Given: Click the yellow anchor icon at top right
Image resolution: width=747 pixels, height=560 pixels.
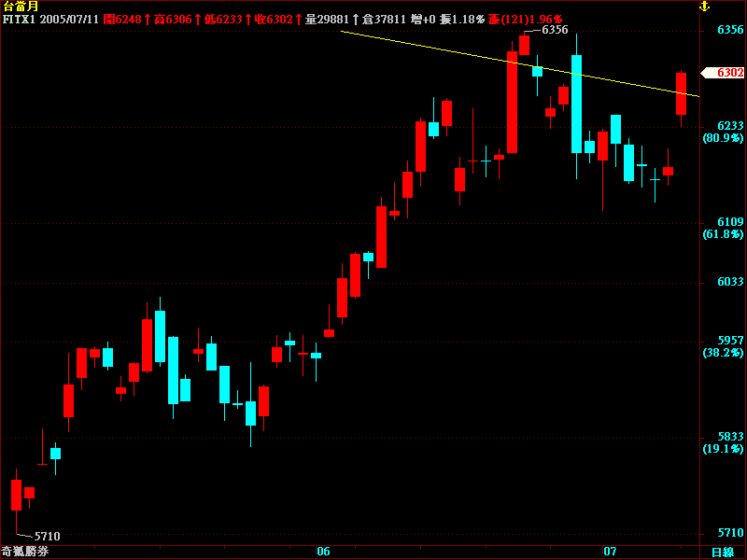Looking at the screenshot, I should pos(704,7).
